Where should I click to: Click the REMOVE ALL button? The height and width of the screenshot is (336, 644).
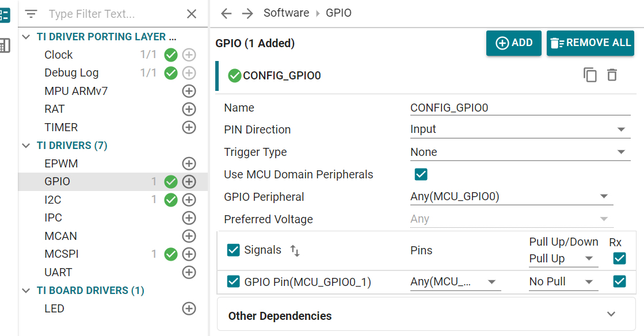590,43
